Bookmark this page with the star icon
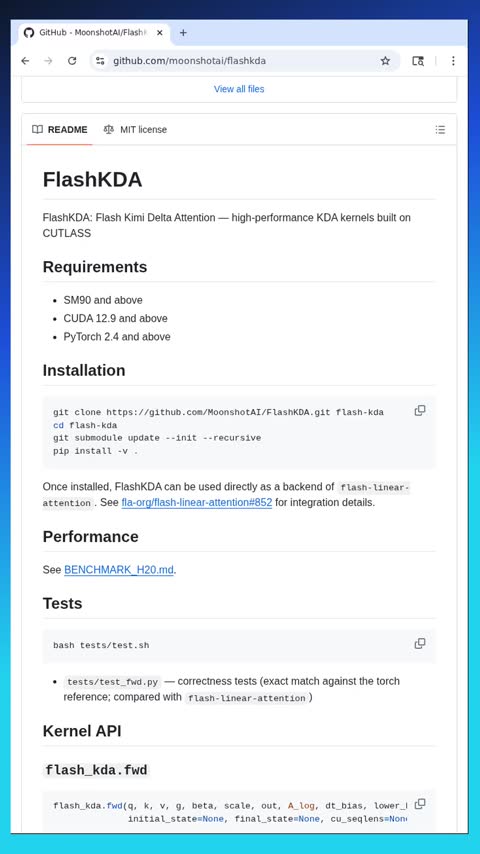 pyautogui.click(x=385, y=61)
